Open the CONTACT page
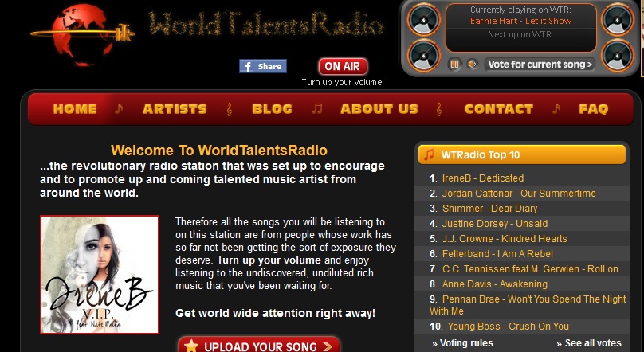The image size is (644, 352). pos(499,109)
